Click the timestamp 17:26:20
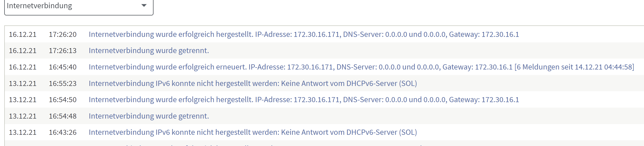The height and width of the screenshot is (146, 644). (63, 34)
